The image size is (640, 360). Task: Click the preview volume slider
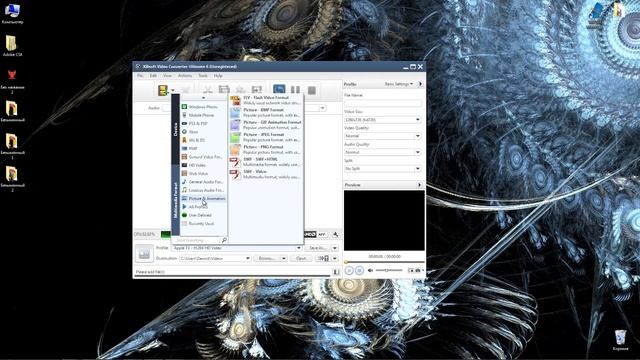389,270
